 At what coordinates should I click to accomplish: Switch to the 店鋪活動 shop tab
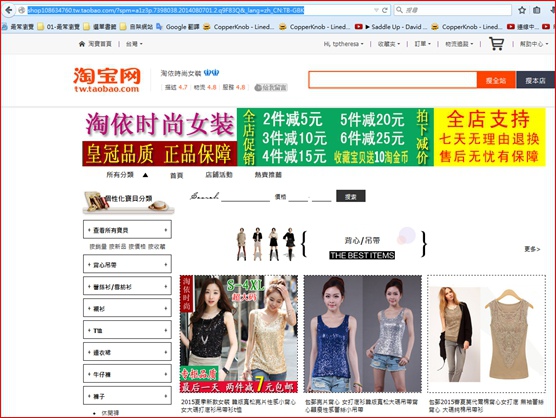pos(219,174)
